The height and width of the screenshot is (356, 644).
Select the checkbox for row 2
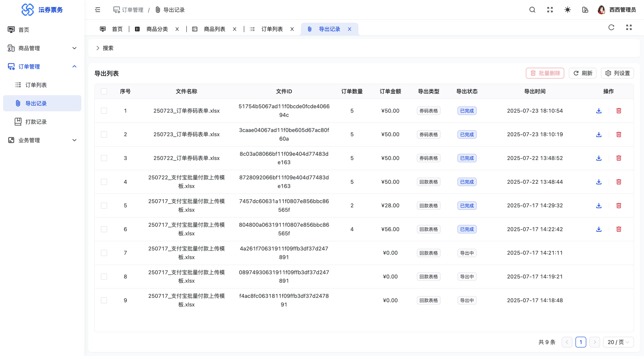[104, 135]
